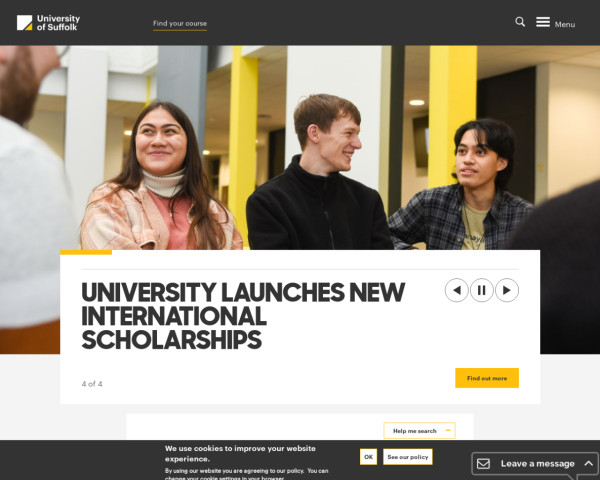Image resolution: width=600 pixels, height=480 pixels.
Task: Click the Find out more button
Action: (487, 378)
